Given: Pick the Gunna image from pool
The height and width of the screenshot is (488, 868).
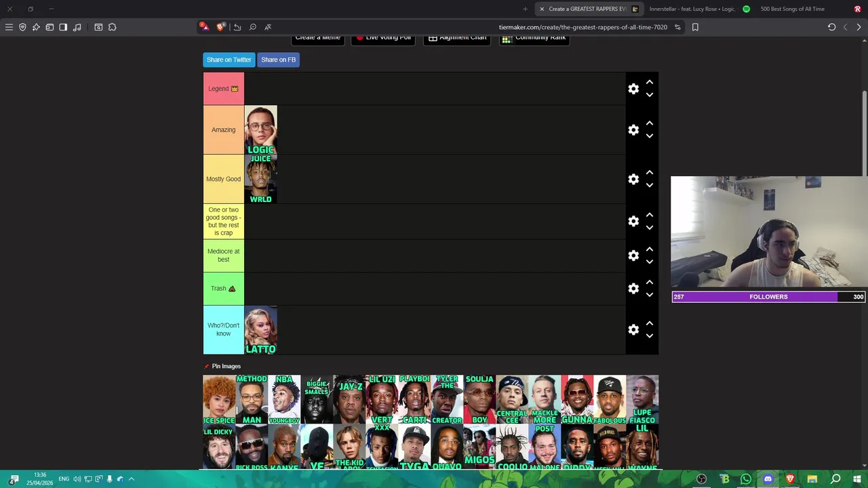Looking at the screenshot, I should point(577,400).
